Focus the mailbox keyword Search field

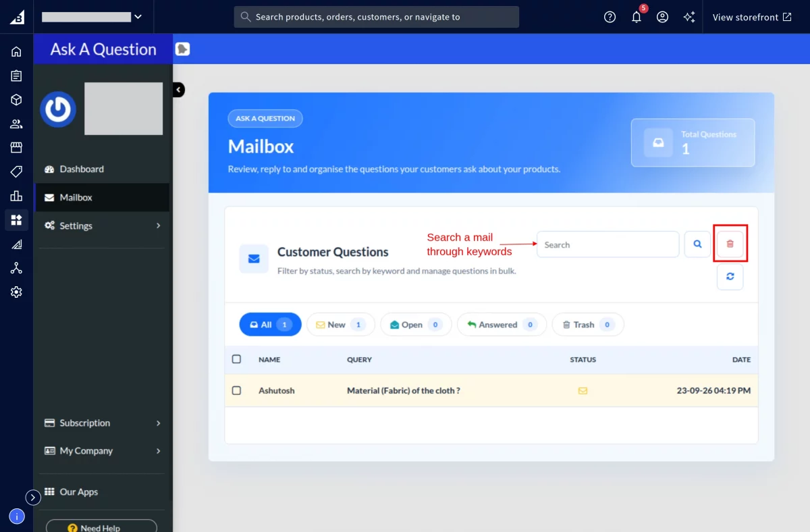click(x=607, y=244)
